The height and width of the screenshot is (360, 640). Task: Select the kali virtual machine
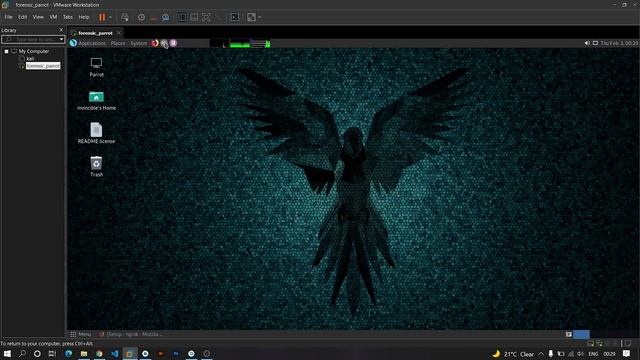click(x=30, y=59)
